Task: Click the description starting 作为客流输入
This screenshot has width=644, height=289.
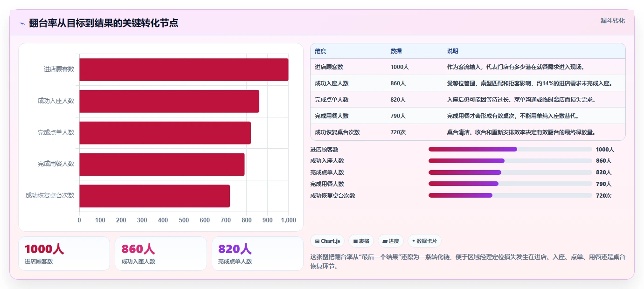Action: point(515,67)
